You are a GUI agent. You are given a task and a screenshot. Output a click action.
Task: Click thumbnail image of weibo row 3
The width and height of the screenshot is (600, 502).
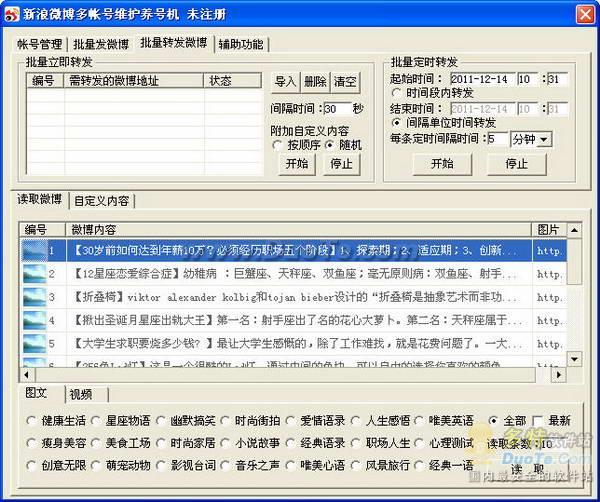pos(34,297)
